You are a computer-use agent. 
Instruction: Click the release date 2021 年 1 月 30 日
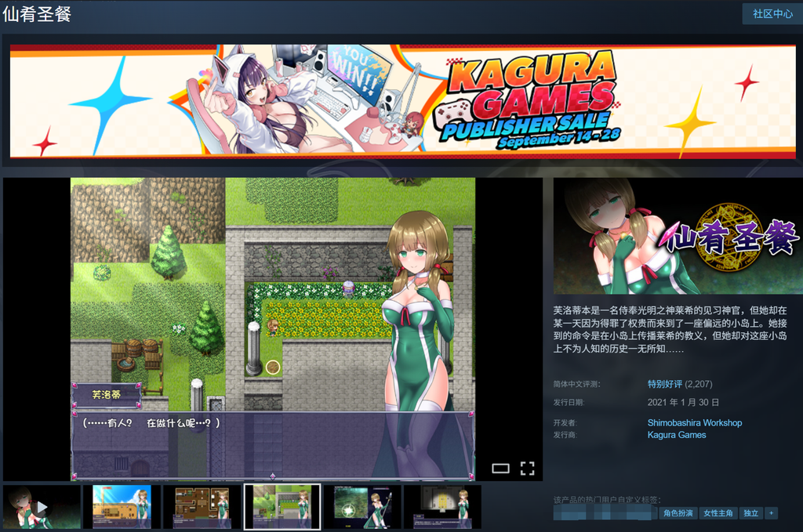click(x=683, y=403)
